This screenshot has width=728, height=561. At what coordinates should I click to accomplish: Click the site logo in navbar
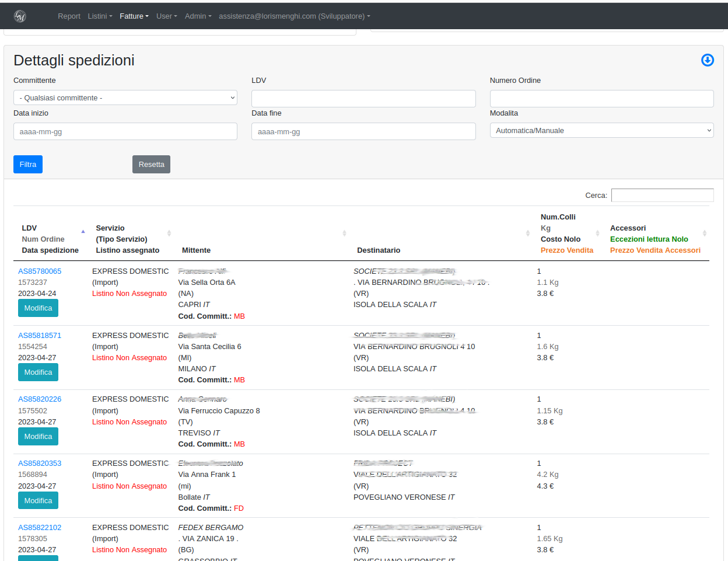20,16
